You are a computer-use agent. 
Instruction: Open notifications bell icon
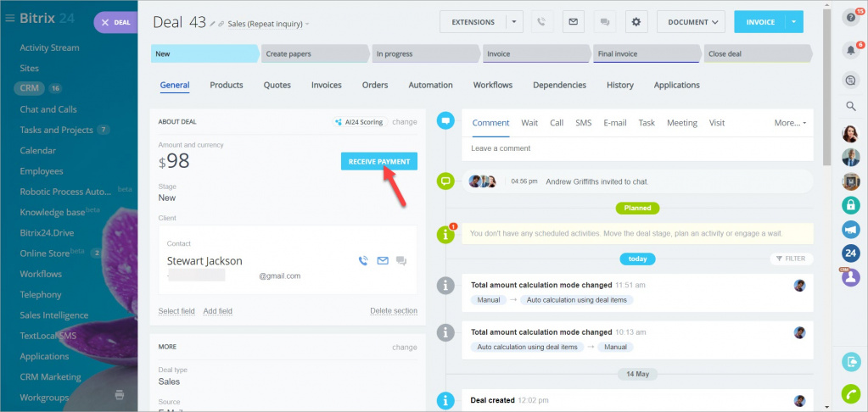(851, 50)
